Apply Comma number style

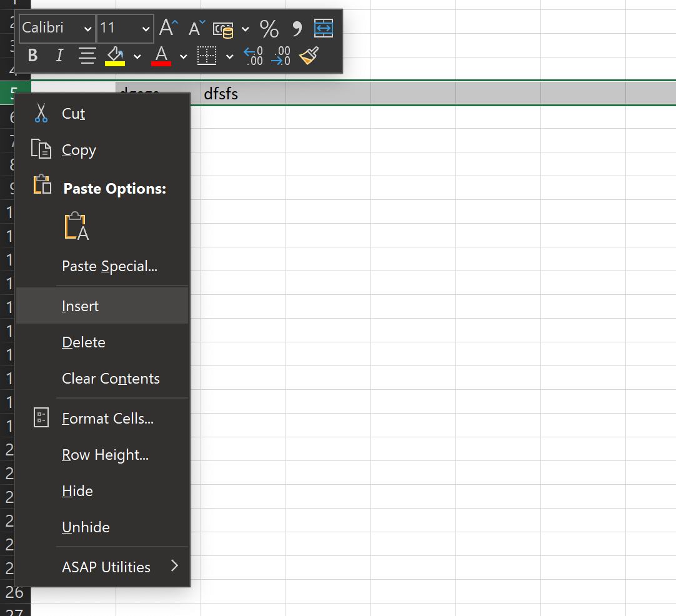pyautogui.click(x=296, y=28)
